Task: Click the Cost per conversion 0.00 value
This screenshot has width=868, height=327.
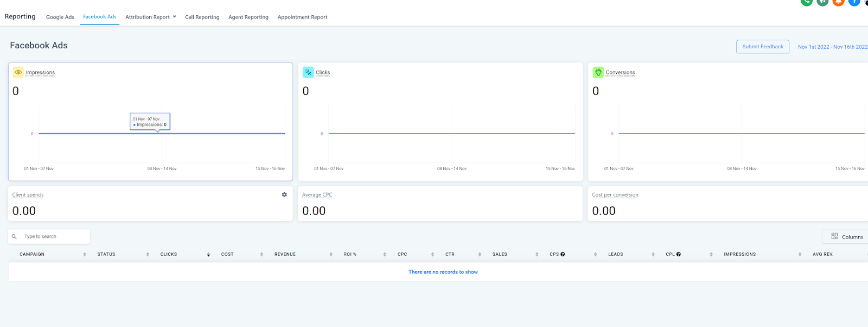Action: click(604, 211)
